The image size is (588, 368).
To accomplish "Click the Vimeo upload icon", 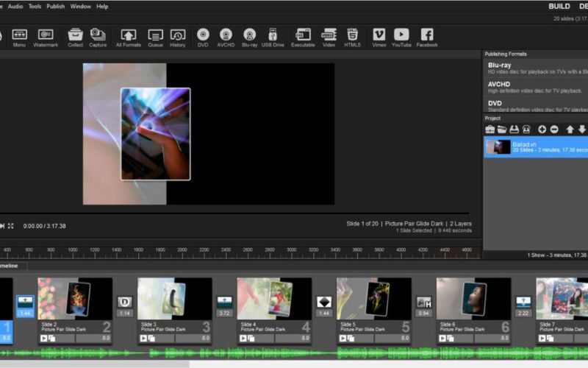I will 379,37.
